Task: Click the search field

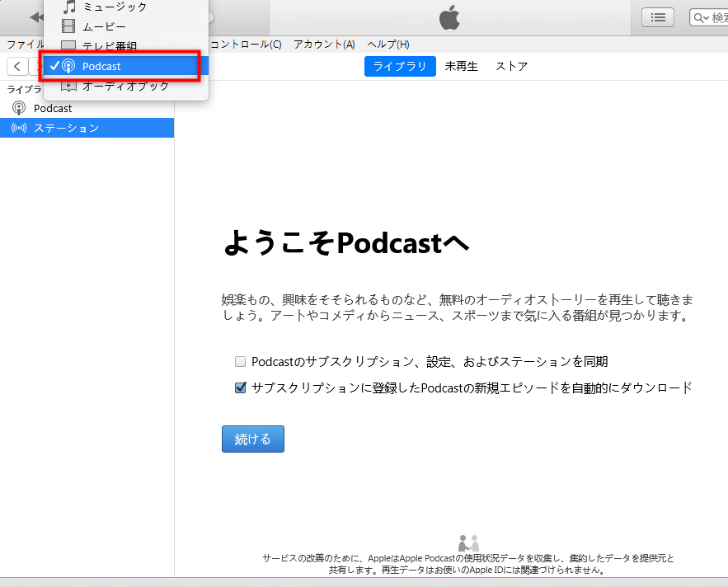Action: point(711,17)
